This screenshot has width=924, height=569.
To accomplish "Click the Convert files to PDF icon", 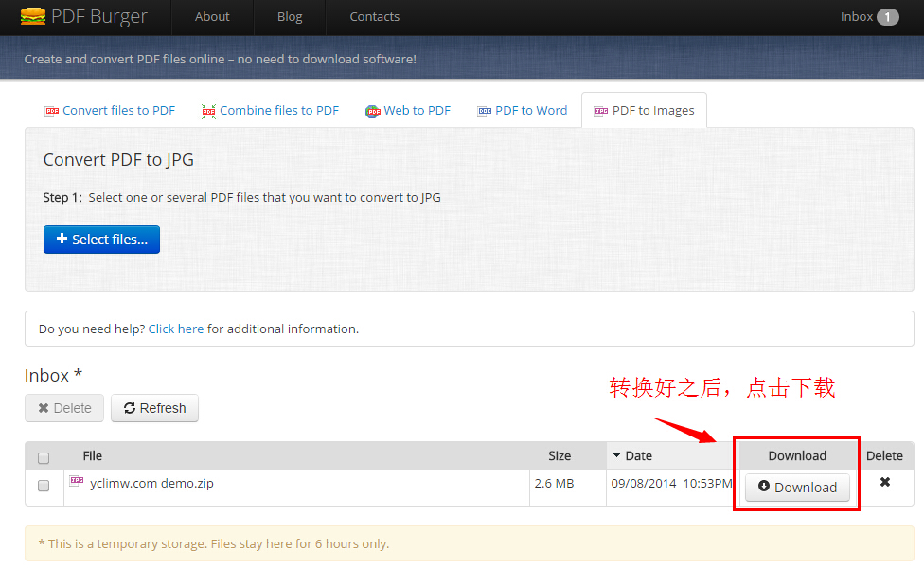I will [x=51, y=111].
